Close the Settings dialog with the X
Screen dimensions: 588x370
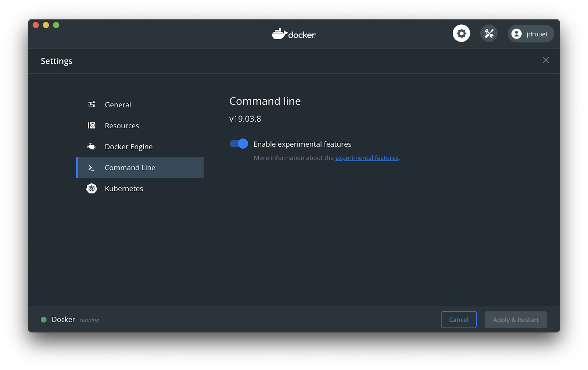pyautogui.click(x=546, y=60)
